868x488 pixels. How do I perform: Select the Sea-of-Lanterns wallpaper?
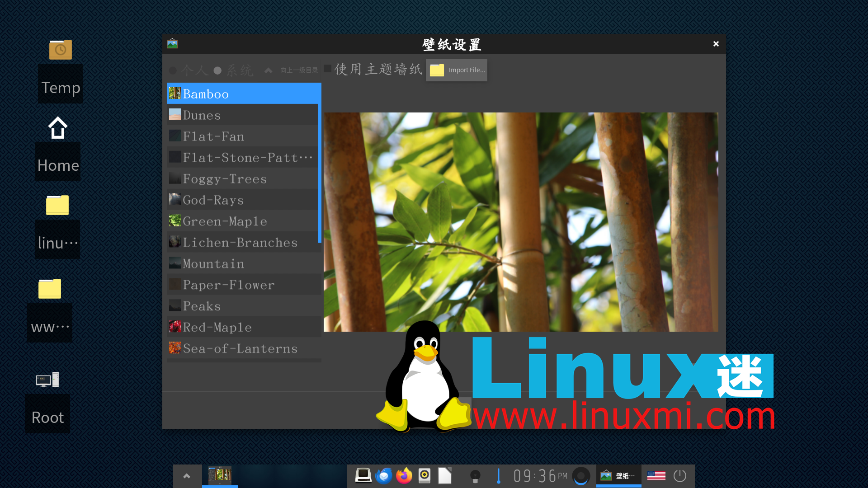[244, 348]
